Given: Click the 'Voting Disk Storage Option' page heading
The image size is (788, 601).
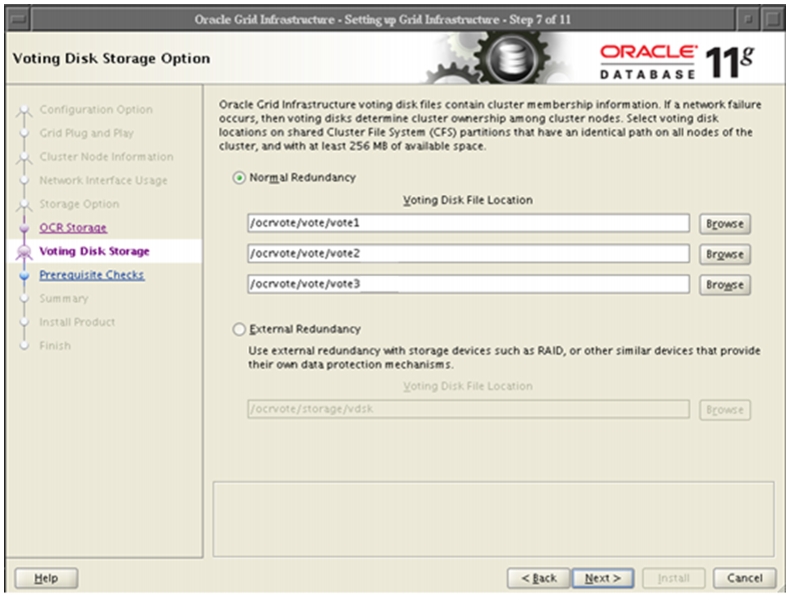Looking at the screenshot, I should [x=111, y=59].
